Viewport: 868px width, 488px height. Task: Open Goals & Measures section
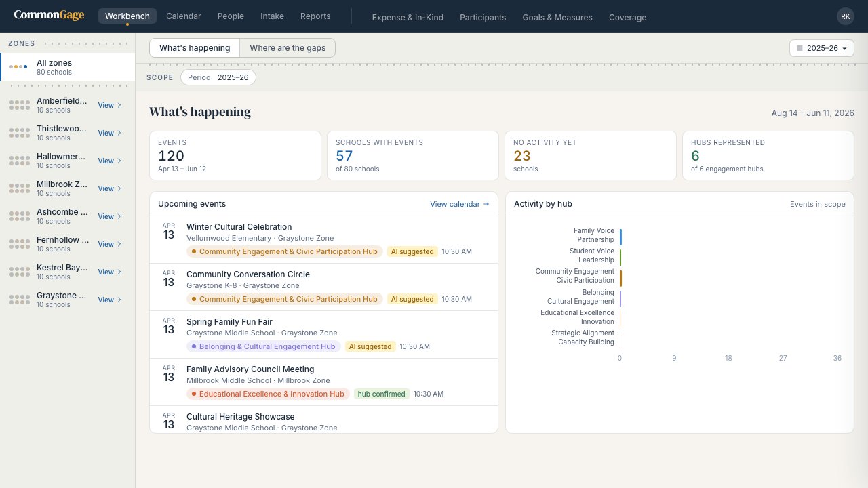coord(557,18)
